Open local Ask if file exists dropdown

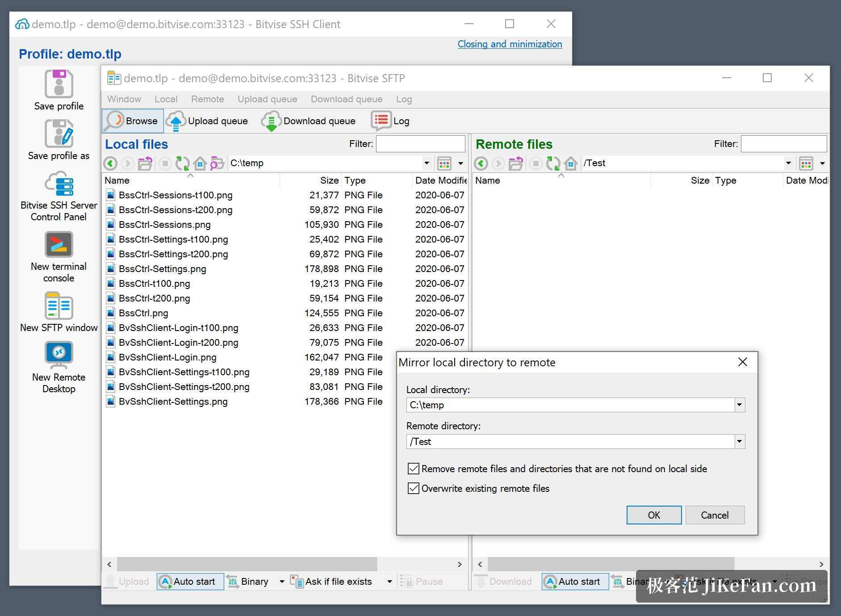(x=389, y=582)
